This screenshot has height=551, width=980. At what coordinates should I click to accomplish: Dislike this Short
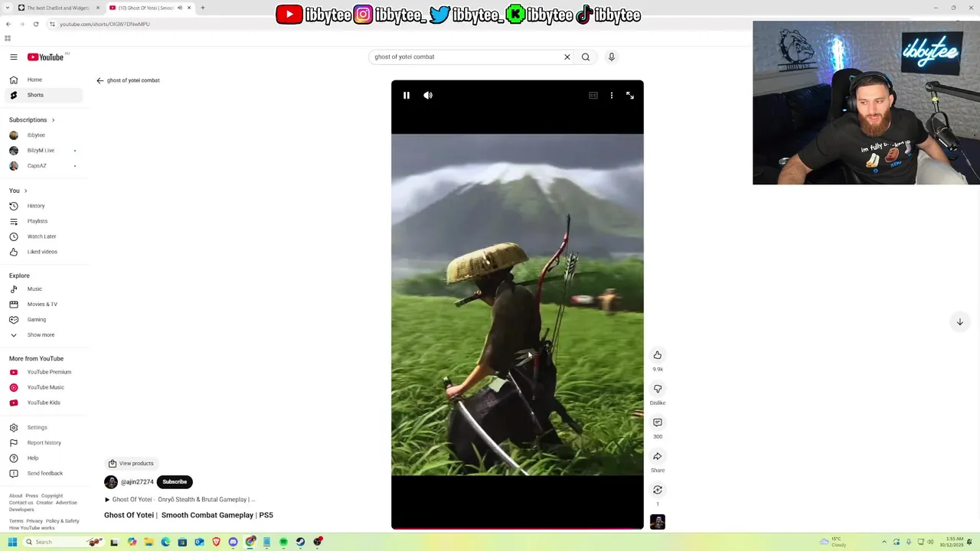[657, 389]
